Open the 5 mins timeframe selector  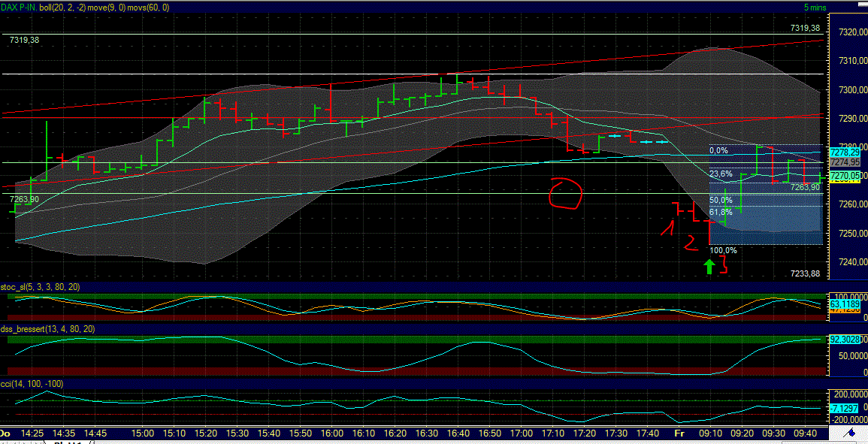click(815, 6)
